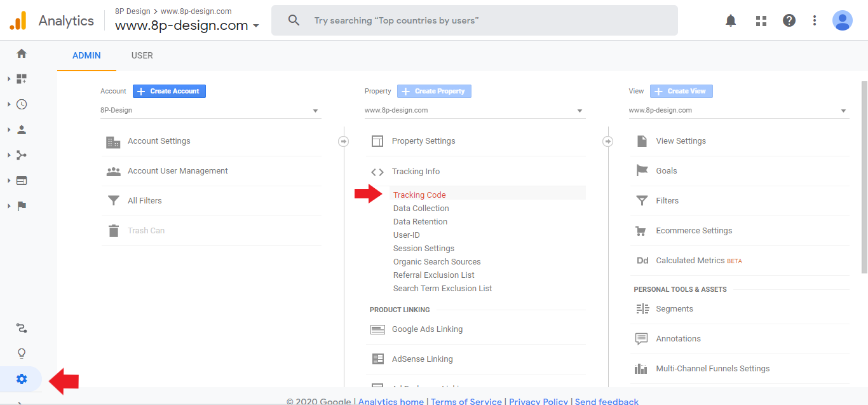Open Search Term Exclusion List
Image resolution: width=868 pixels, height=405 pixels.
point(443,289)
